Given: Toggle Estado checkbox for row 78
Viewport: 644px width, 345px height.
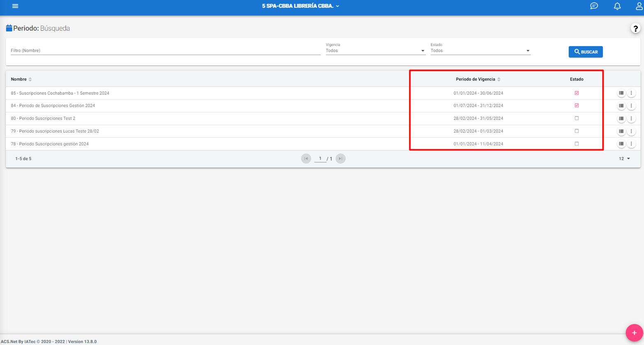Looking at the screenshot, I should pyautogui.click(x=577, y=144).
